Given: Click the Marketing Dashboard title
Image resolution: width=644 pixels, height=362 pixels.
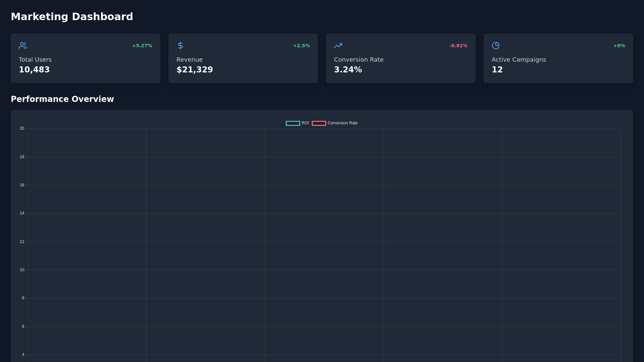Looking at the screenshot, I should 72,17.
